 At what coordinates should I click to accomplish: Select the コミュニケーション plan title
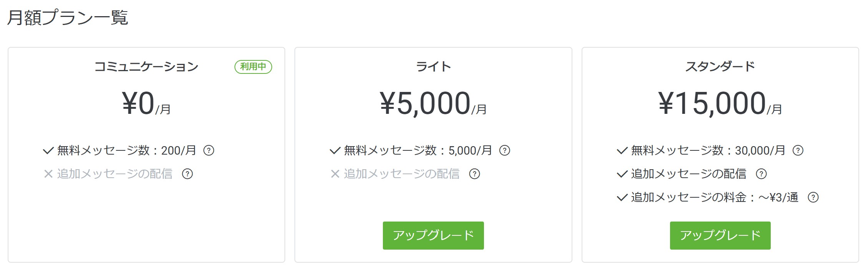146,67
